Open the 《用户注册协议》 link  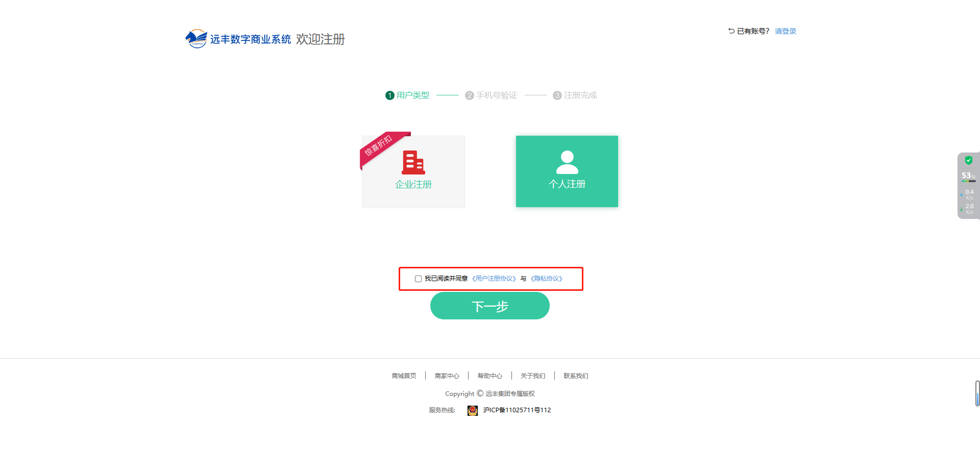pyautogui.click(x=494, y=279)
